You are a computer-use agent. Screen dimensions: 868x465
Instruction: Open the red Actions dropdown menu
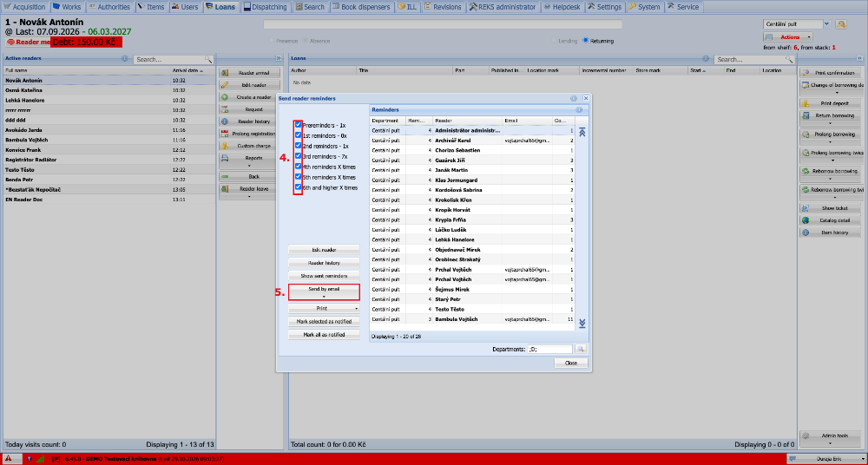(788, 37)
